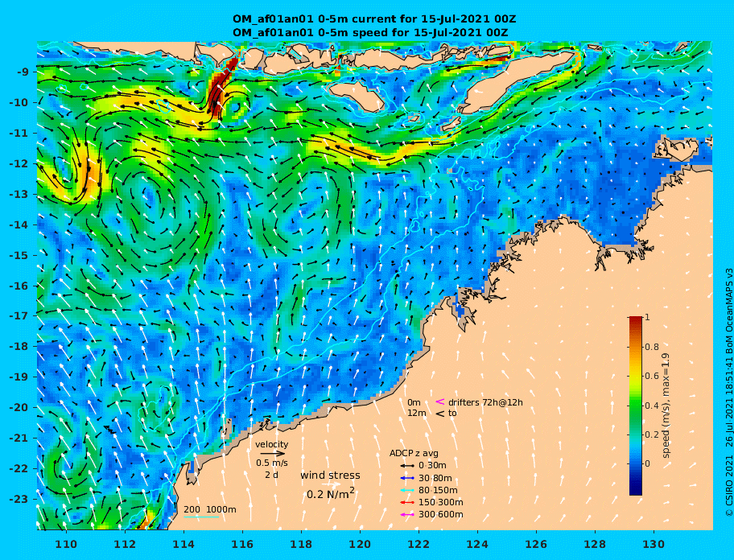Click latitude axis label '-18'
734x560 pixels.
point(21,347)
